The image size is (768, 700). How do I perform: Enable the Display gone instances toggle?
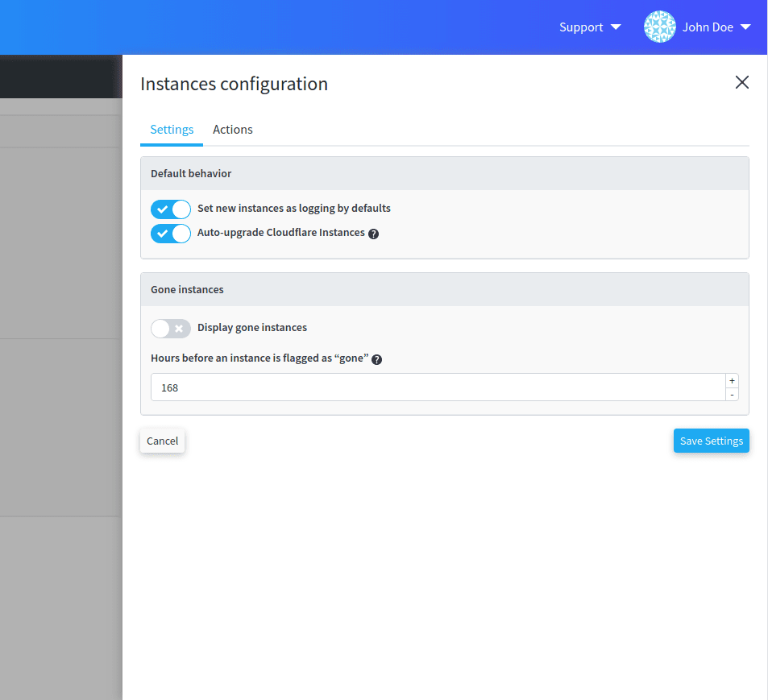[x=171, y=329]
